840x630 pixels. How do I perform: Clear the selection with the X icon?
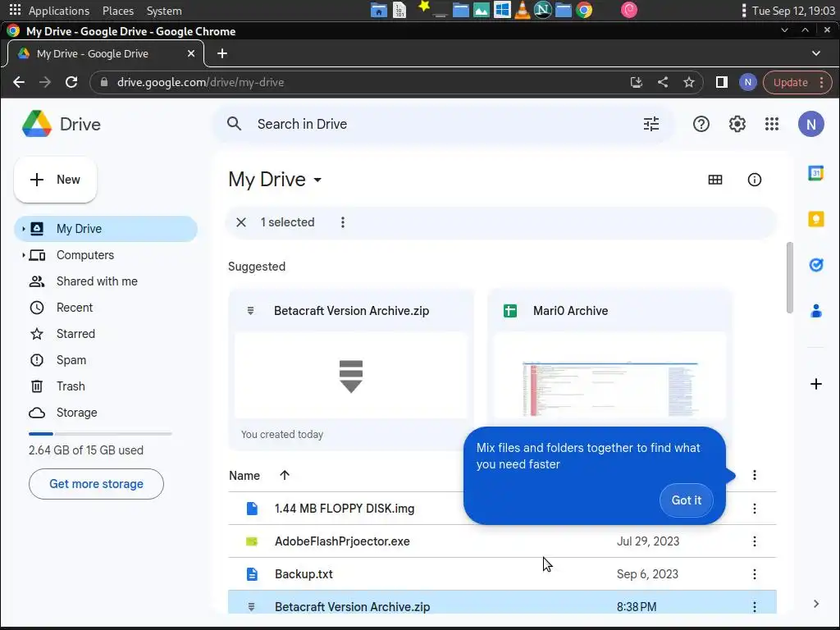click(241, 222)
